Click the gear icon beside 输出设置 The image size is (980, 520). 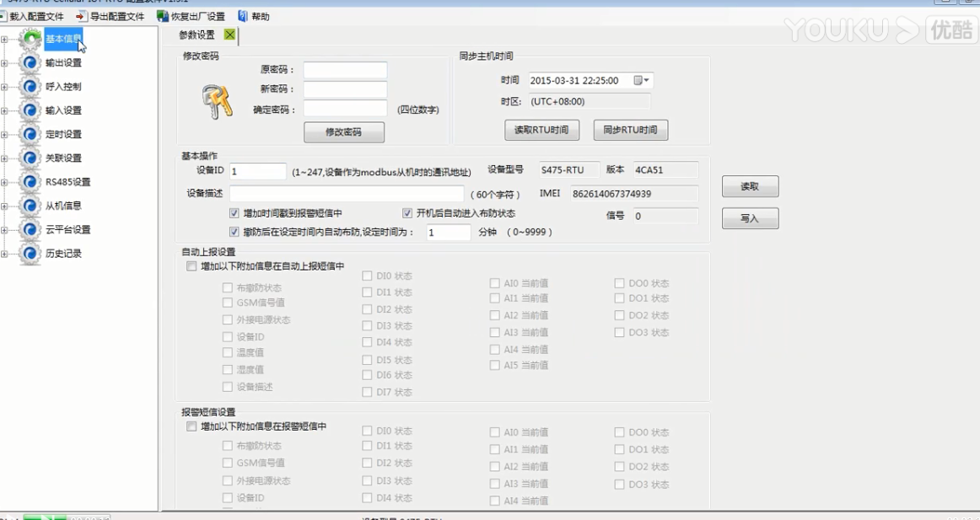pos(30,63)
